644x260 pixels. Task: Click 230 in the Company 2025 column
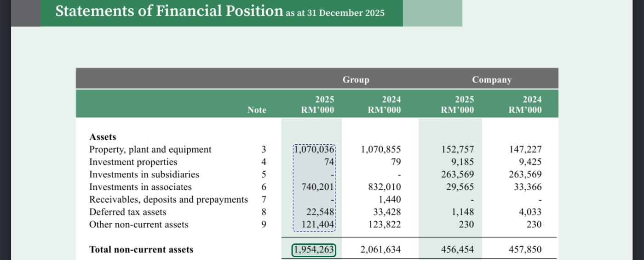click(467, 225)
